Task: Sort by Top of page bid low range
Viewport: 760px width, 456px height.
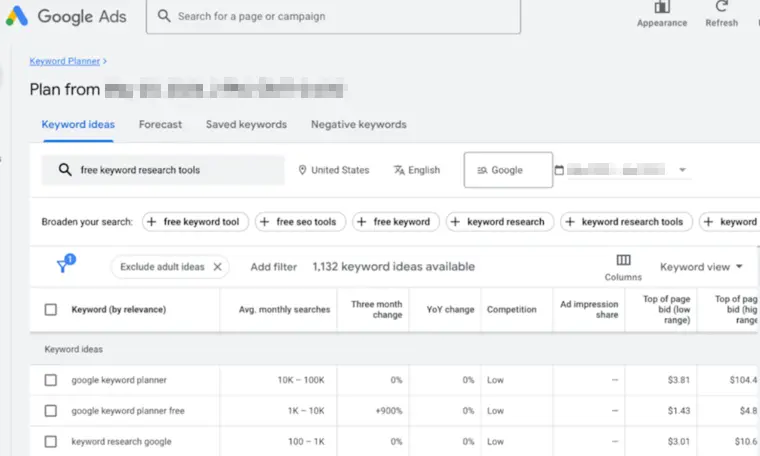Action: click(x=666, y=309)
